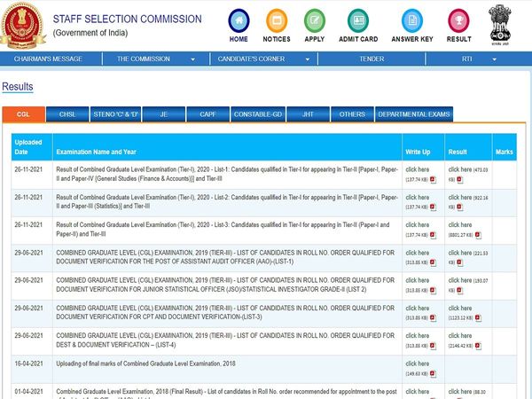Switch to the Constable-GD tab
532x399 pixels.
tap(258, 114)
